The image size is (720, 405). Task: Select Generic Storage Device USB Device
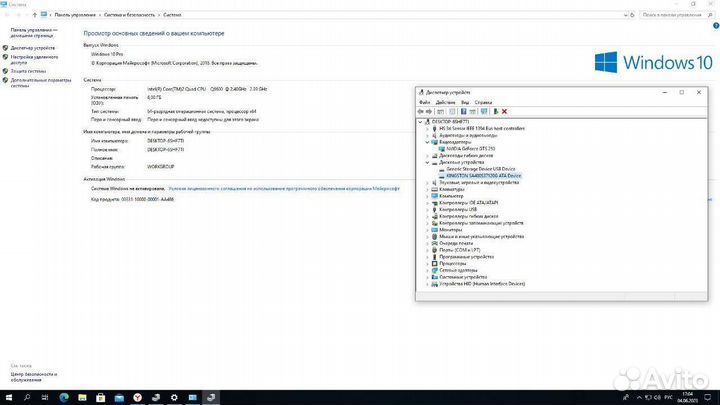pyautogui.click(x=481, y=168)
